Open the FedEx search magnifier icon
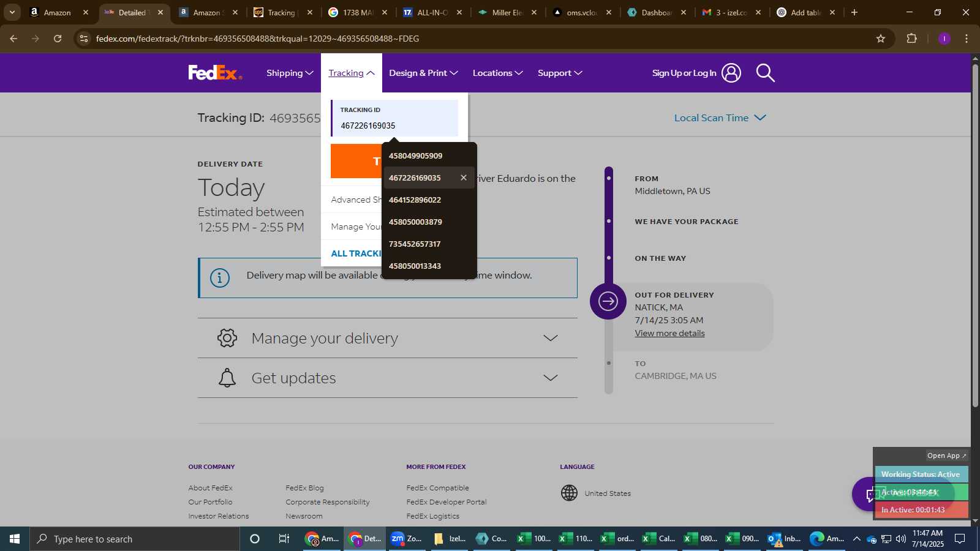Viewport: 980px width, 551px height. tap(765, 73)
